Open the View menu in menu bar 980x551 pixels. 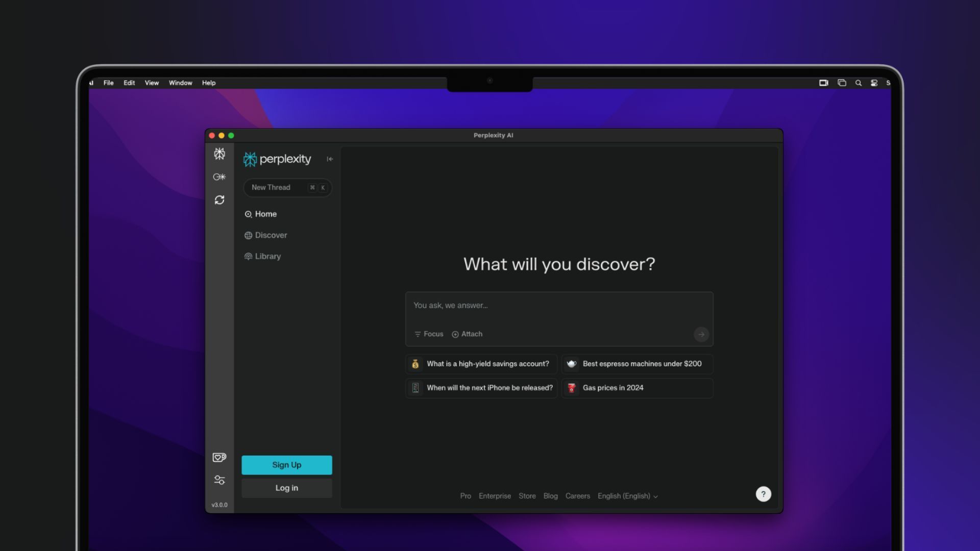click(x=152, y=83)
